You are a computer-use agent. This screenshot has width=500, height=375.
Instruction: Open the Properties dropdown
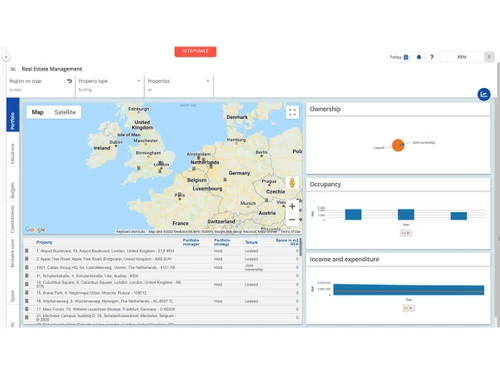pyautogui.click(x=179, y=85)
